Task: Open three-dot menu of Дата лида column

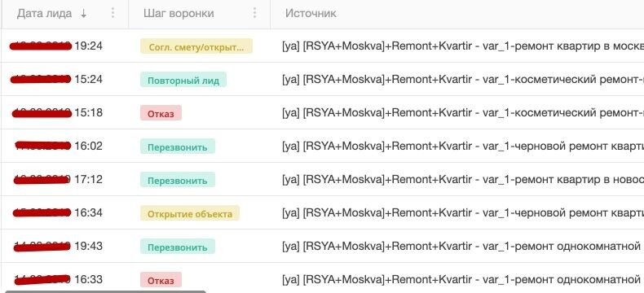Action: 112,13
